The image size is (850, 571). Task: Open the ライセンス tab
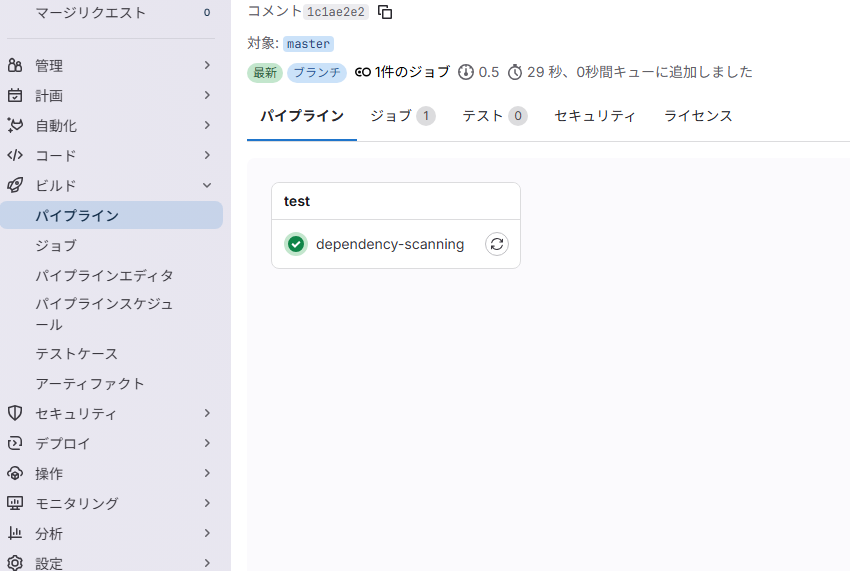click(698, 116)
